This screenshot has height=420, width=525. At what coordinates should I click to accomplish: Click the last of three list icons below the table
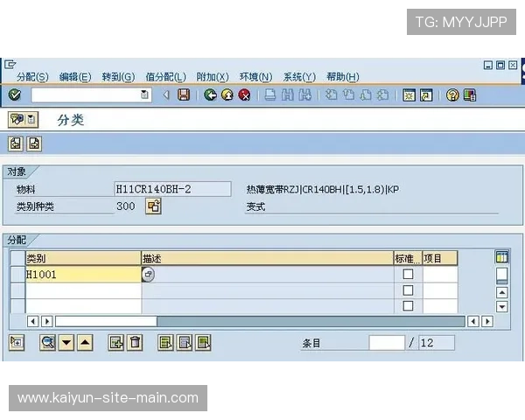click(203, 343)
